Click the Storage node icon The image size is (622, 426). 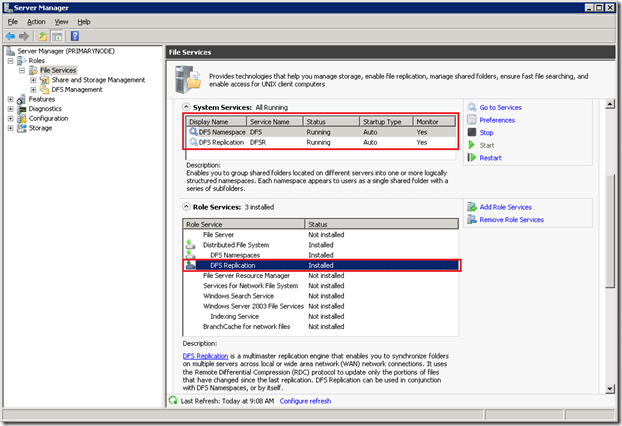(21, 128)
